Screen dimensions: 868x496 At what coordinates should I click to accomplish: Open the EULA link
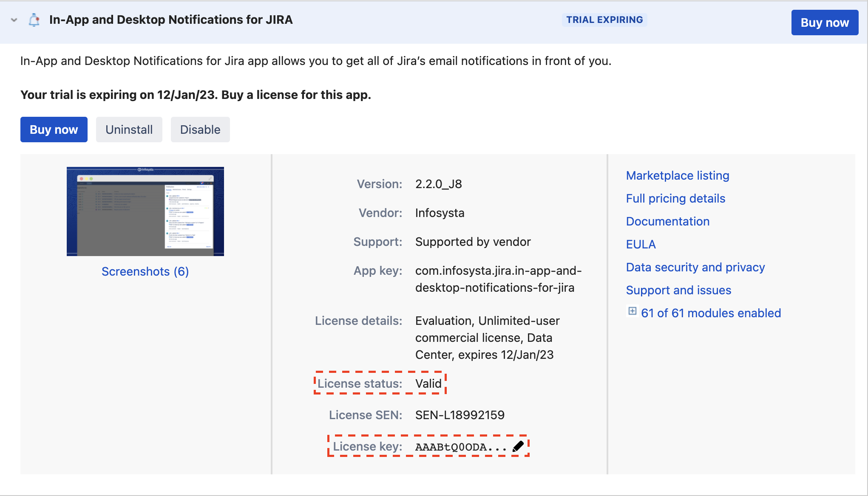tap(641, 244)
